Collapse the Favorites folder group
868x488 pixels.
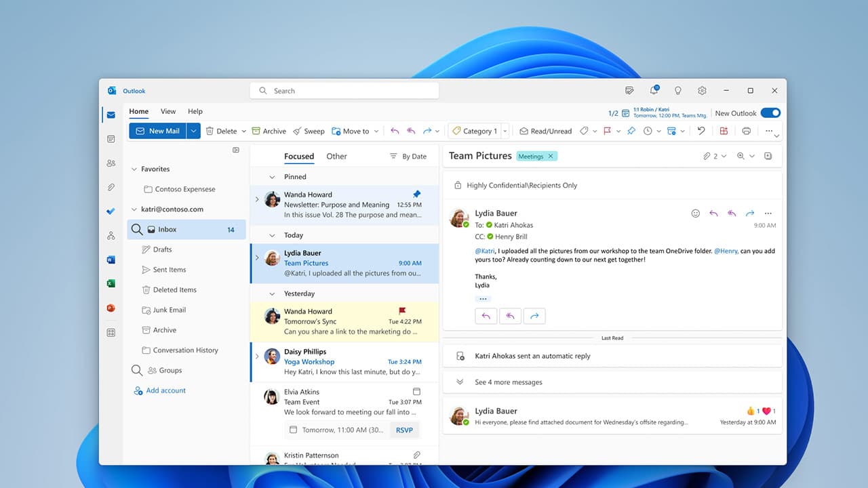134,169
